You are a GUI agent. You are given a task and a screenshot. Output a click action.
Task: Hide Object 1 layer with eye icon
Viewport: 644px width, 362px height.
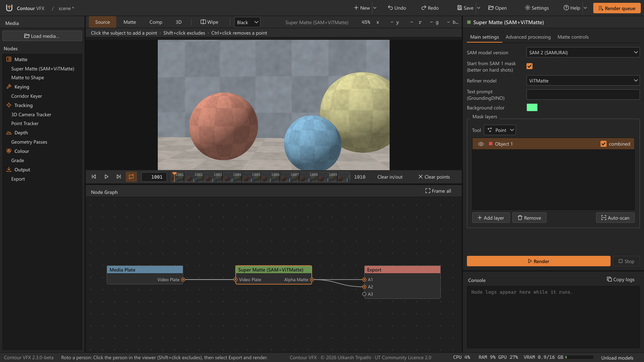point(481,144)
